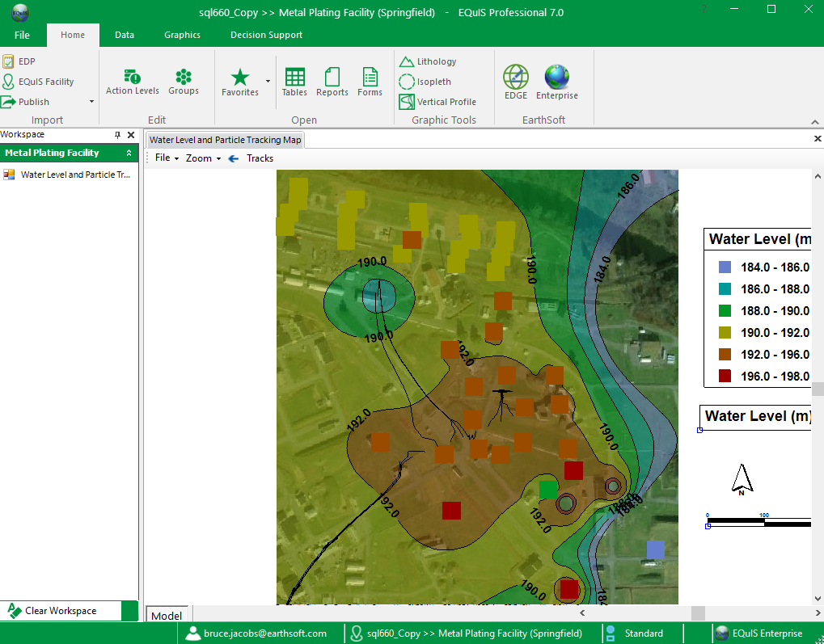Screen dimensions: 824x644
Task: Switch to the Decision Support tab
Action: pos(266,35)
